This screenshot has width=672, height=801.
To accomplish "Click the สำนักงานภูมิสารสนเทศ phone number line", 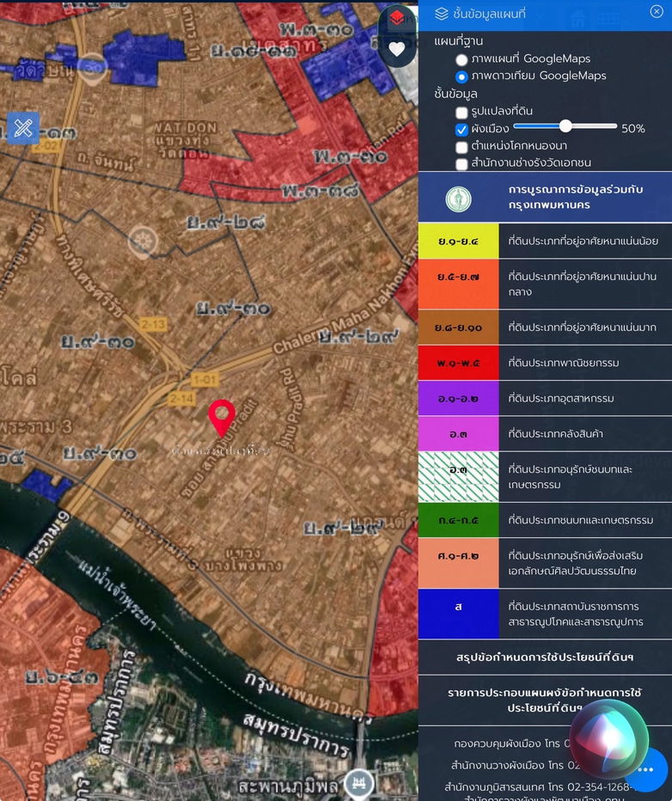I will [x=541, y=786].
